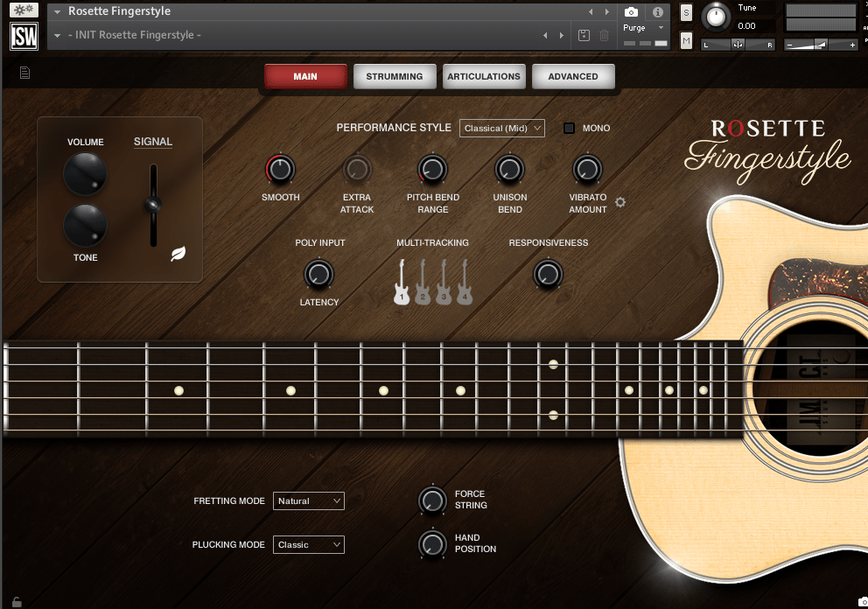
Task: Enable the MONO checkbox
Action: pyautogui.click(x=569, y=128)
